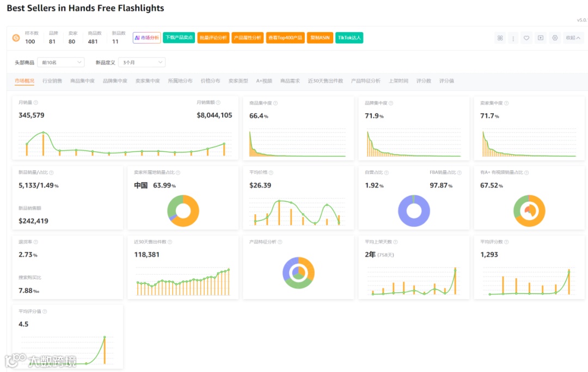Switch to the 商品集中度 tab

coord(83,81)
